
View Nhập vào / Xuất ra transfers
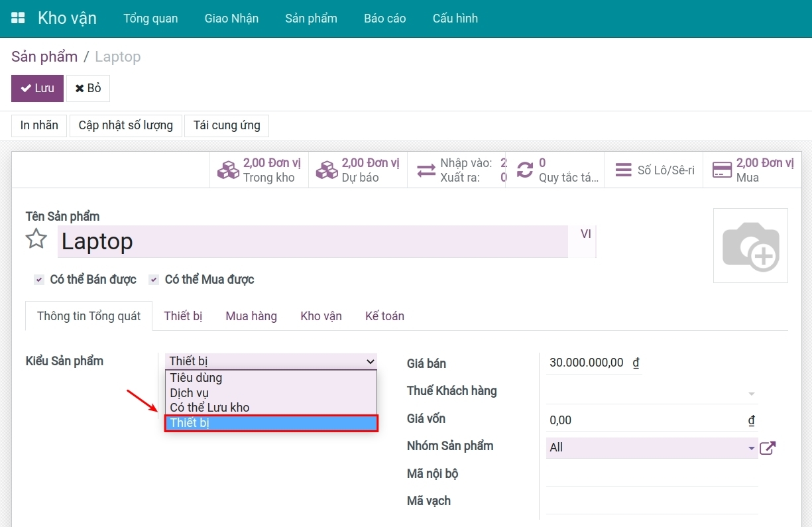[457, 170]
